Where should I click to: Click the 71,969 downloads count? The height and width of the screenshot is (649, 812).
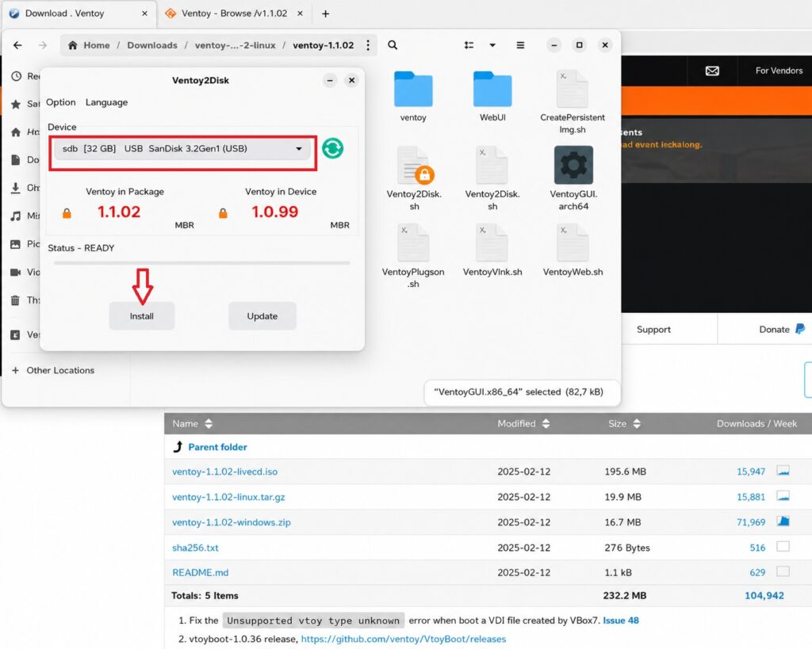(751, 523)
